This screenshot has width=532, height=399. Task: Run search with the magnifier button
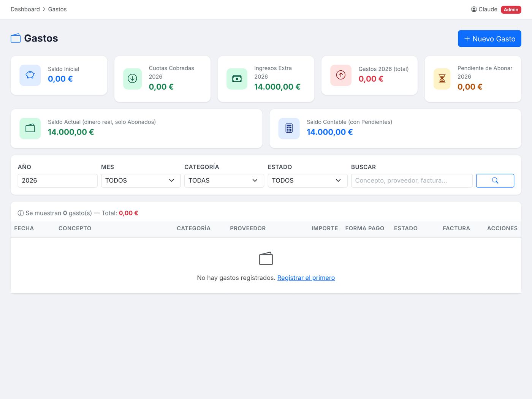tap(495, 180)
